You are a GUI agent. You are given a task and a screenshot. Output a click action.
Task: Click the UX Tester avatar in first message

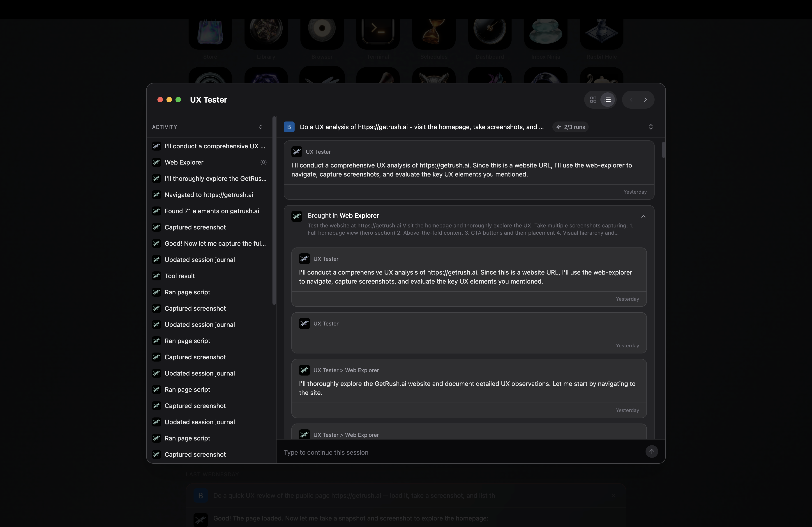tap(296, 152)
